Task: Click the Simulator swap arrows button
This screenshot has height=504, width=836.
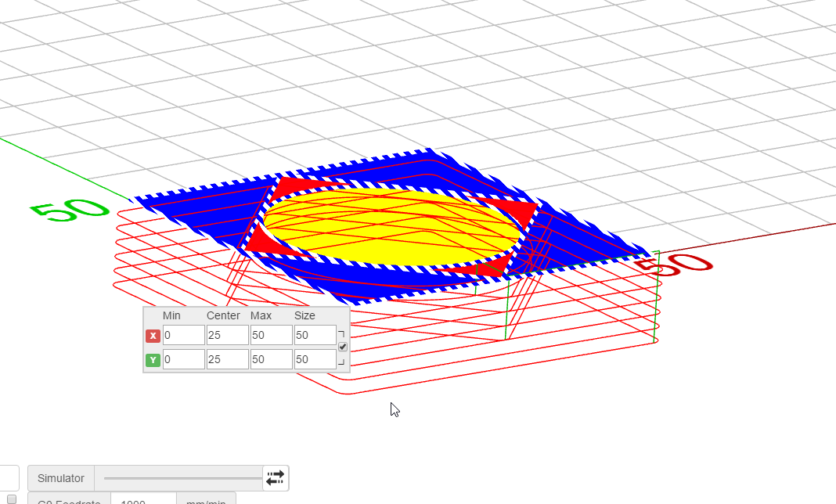Action: click(275, 478)
